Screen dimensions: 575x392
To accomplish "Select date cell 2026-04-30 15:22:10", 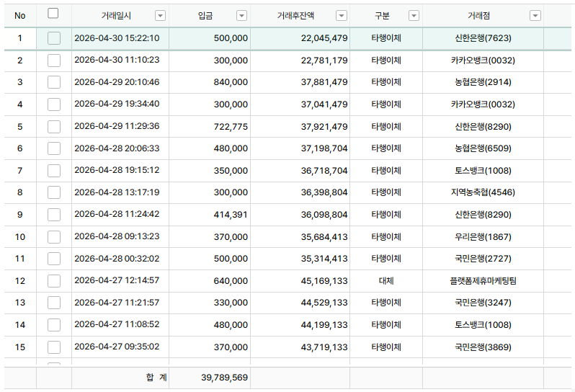I will point(117,38).
